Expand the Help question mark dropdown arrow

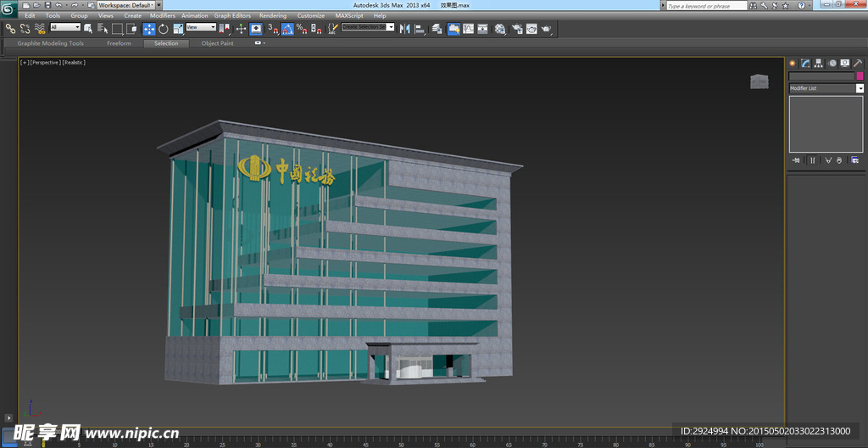pyautogui.click(x=810, y=6)
